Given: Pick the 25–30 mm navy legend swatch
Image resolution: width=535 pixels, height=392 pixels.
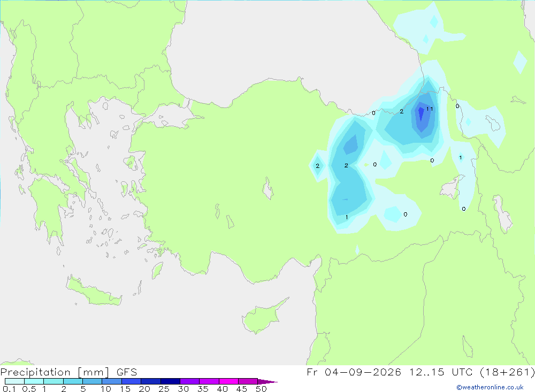Looking at the screenshot, I should point(170,381).
